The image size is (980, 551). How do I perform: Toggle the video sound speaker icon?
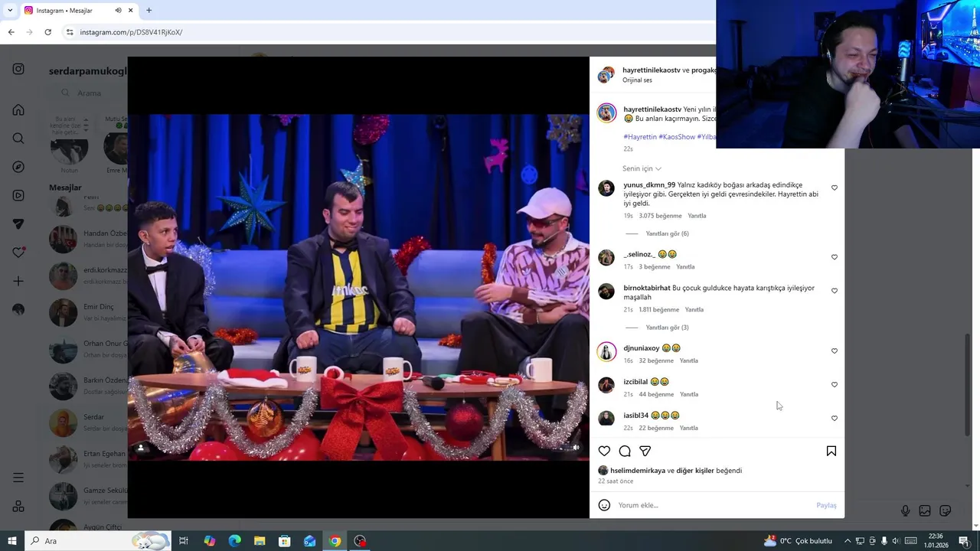click(x=576, y=448)
